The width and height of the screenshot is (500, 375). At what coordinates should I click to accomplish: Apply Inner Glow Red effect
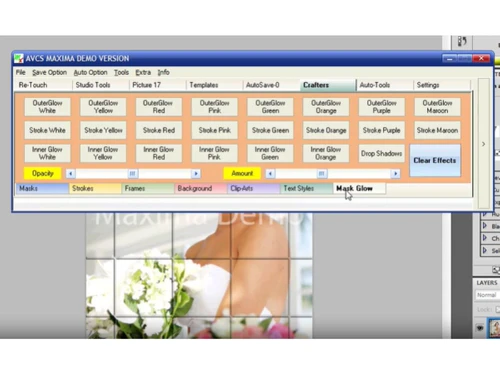[x=159, y=153]
